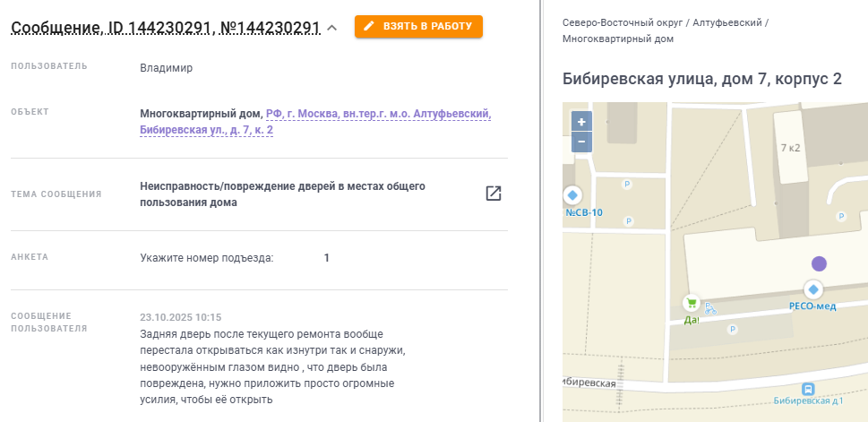Collapse the message header chevron
Image resolution: width=868 pixels, height=422 pixels.
331,28
